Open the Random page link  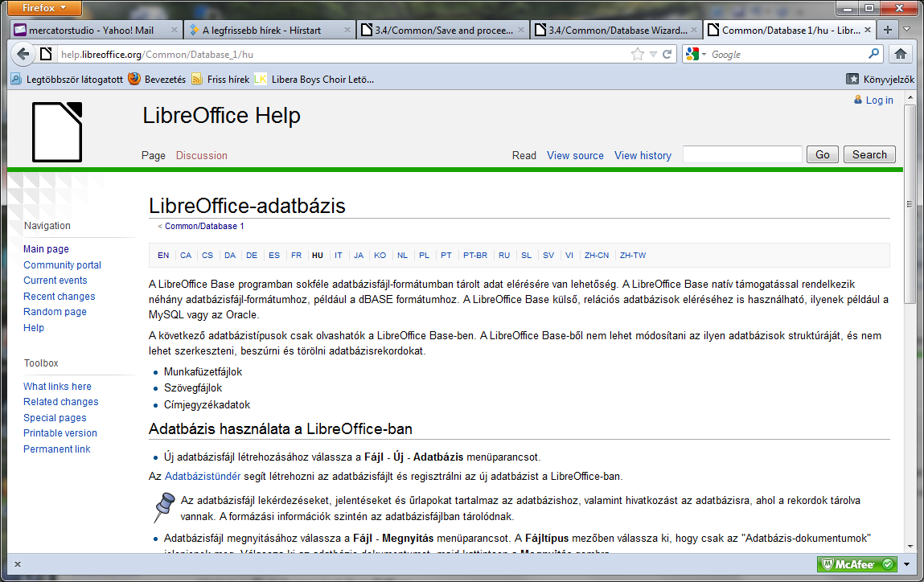pos(55,312)
